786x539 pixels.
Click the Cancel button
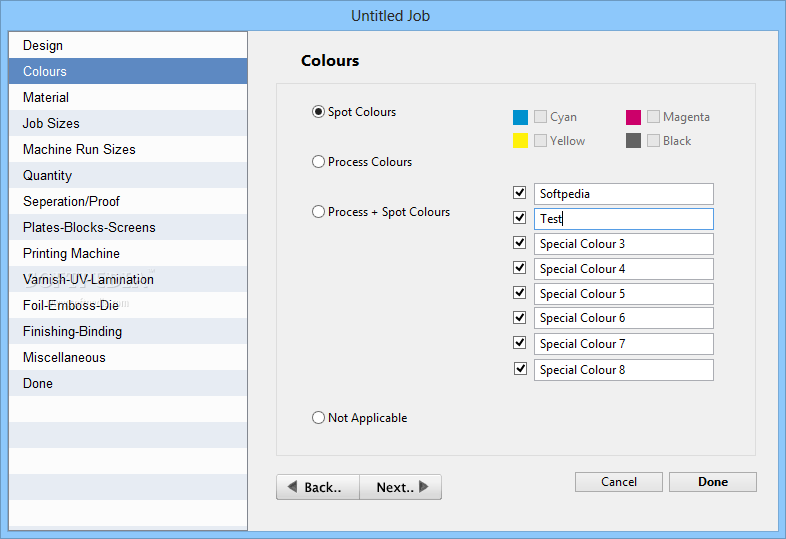(x=619, y=482)
